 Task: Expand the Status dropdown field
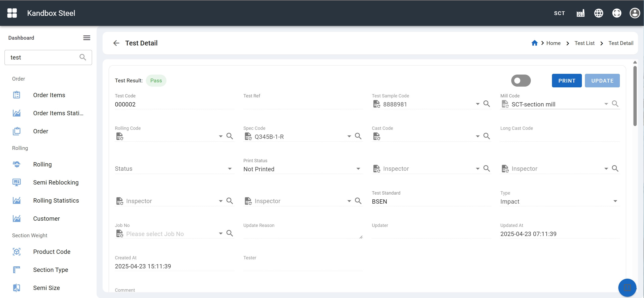pyautogui.click(x=230, y=169)
